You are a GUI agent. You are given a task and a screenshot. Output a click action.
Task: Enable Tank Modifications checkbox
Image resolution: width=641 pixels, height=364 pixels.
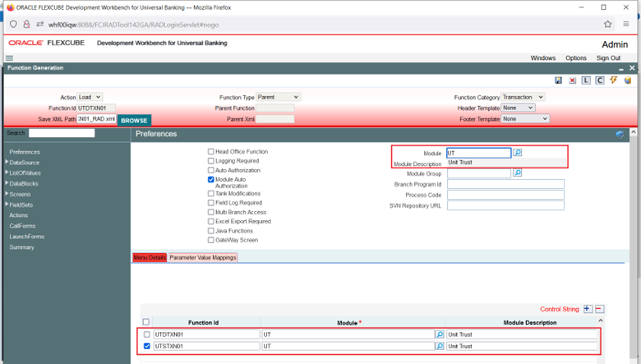pos(211,194)
